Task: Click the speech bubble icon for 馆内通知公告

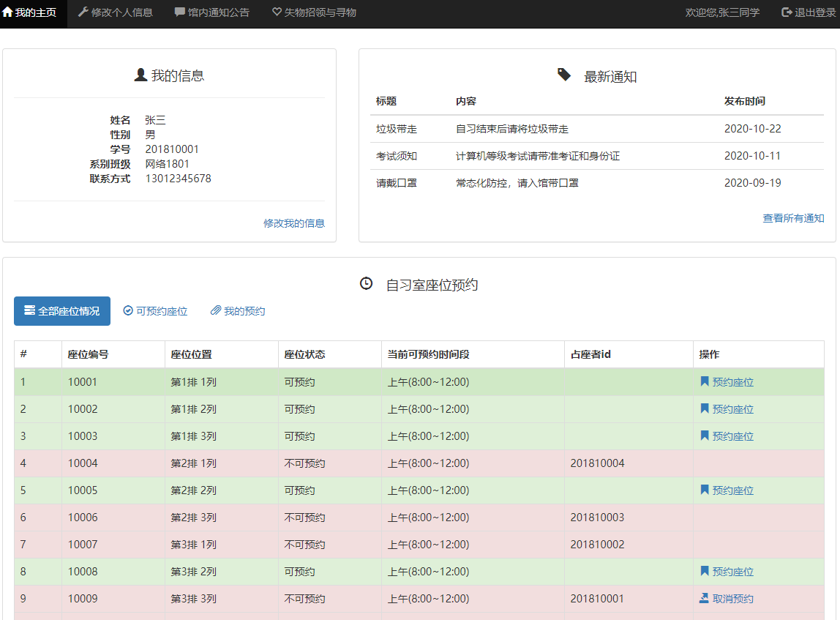Action: (179, 12)
